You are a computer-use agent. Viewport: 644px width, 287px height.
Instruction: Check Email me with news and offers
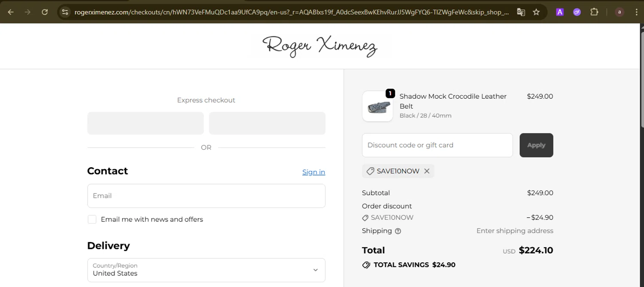coord(92,219)
